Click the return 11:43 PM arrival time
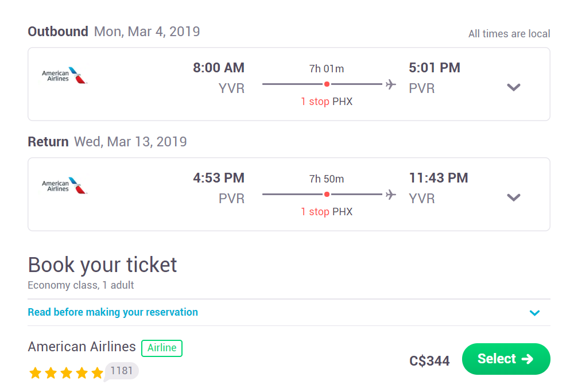This screenshot has height=392, width=570. coord(439,178)
